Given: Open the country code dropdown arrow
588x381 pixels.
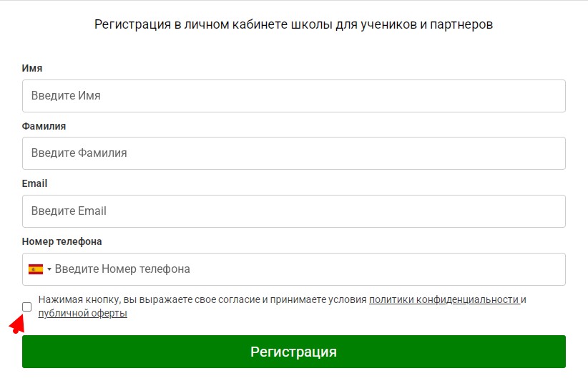Looking at the screenshot, I should [x=49, y=269].
